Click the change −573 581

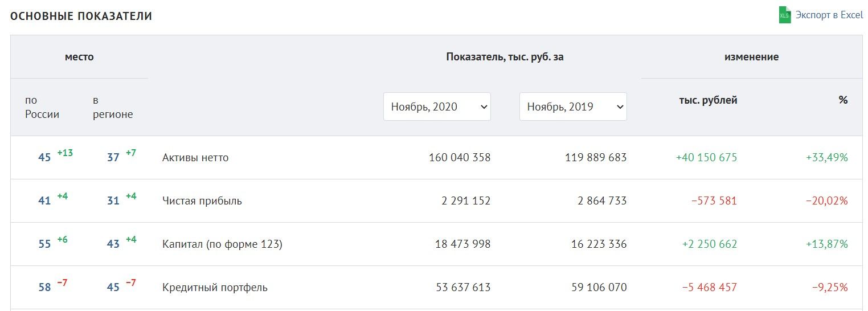tap(714, 201)
